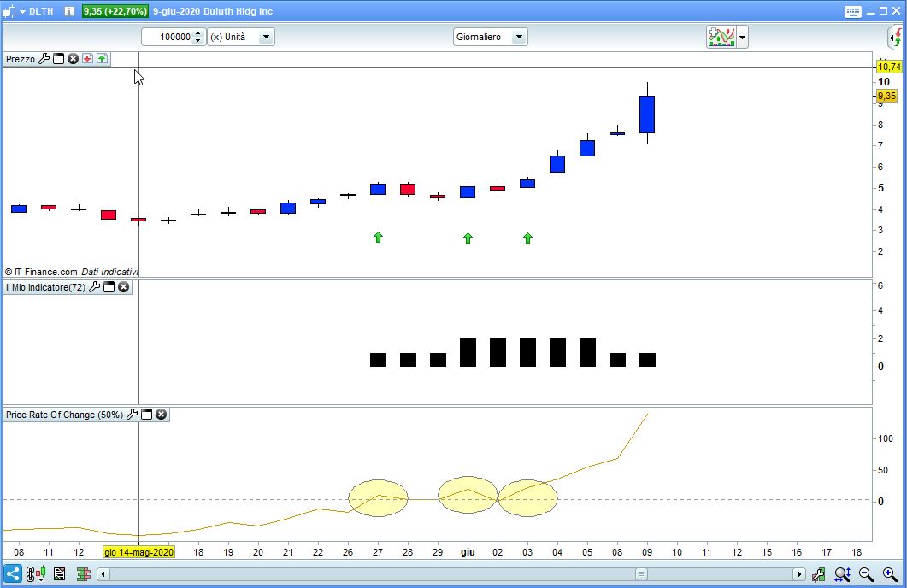Open Price Rate Of Change wrench settings
The width and height of the screenshot is (907, 588).
[132, 414]
